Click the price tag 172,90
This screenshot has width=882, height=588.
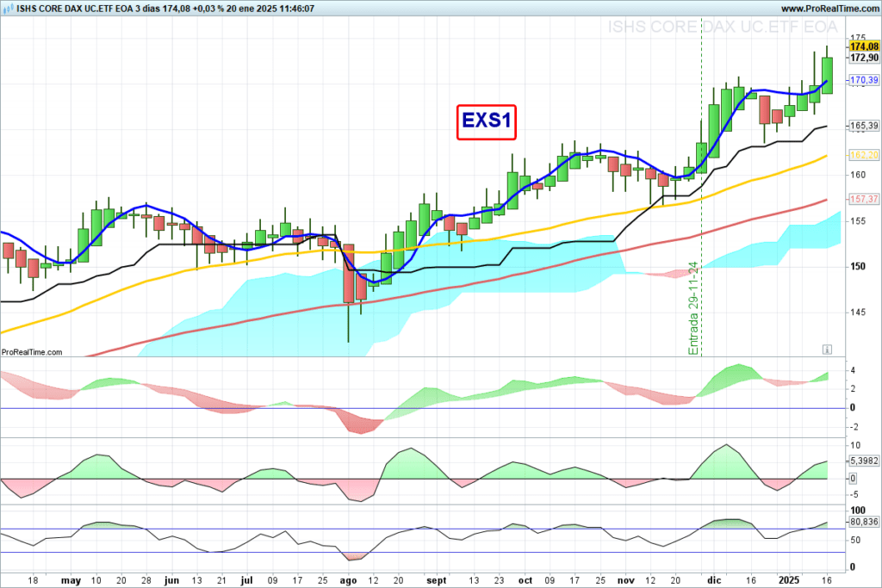pos(864,58)
